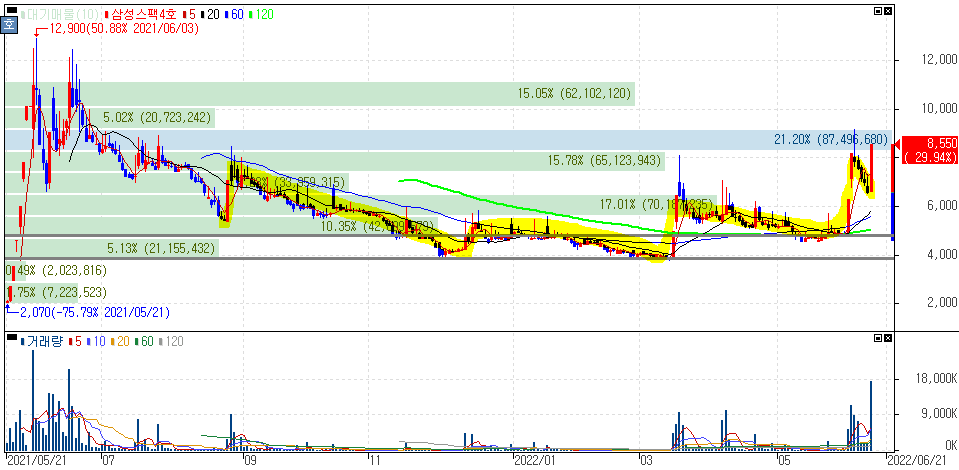Click the 11 month axis label

click(375, 459)
